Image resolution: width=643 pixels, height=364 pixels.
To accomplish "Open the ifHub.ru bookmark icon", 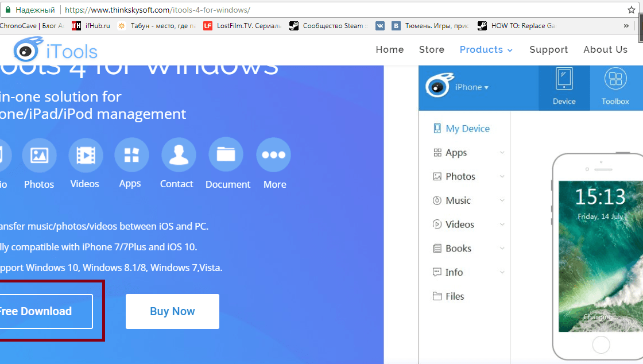I will [76, 26].
